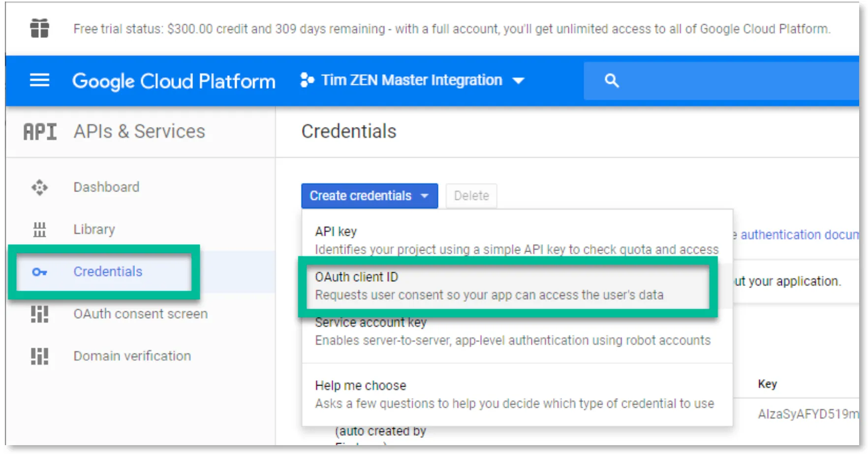Open the authentication documentation link
The height and width of the screenshot is (454, 868).
pyautogui.click(x=799, y=235)
